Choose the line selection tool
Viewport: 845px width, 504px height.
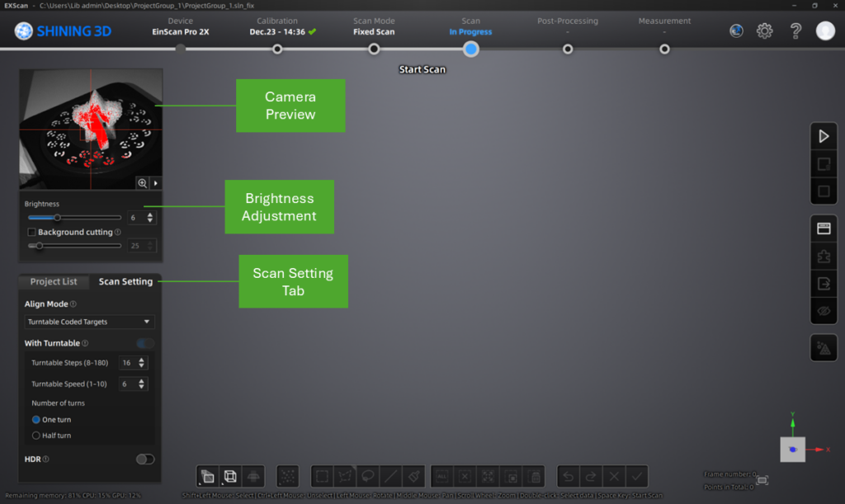[391, 476]
